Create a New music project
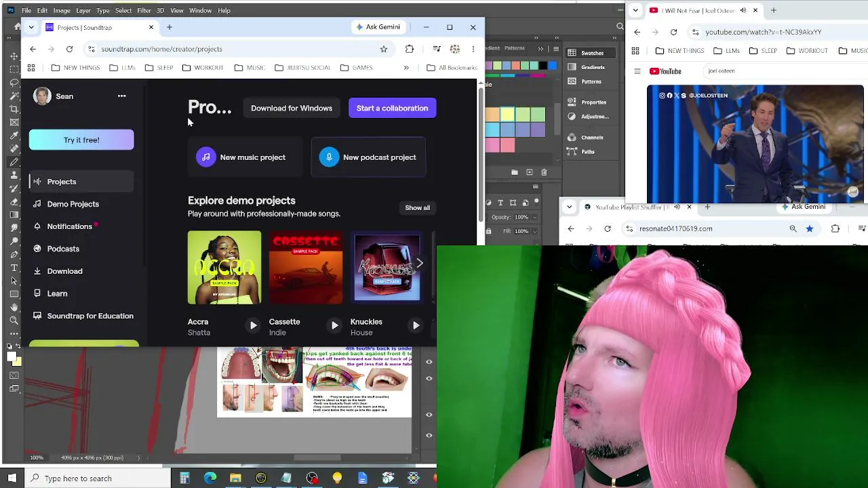The height and width of the screenshot is (488, 868). click(244, 157)
